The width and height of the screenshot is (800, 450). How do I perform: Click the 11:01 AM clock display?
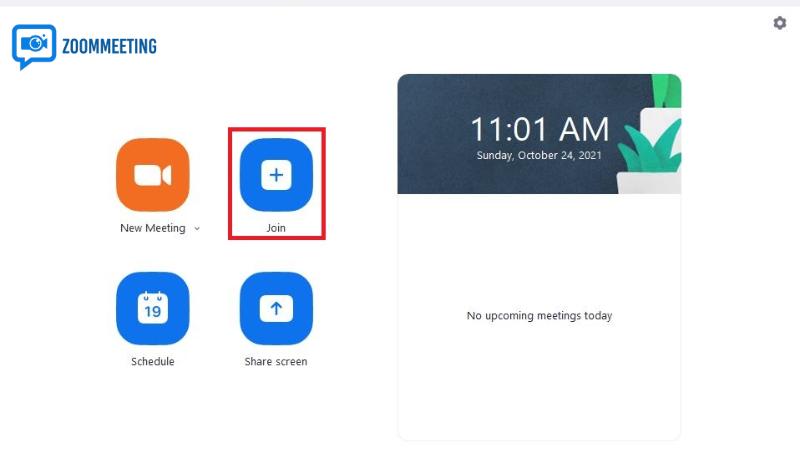point(539,129)
